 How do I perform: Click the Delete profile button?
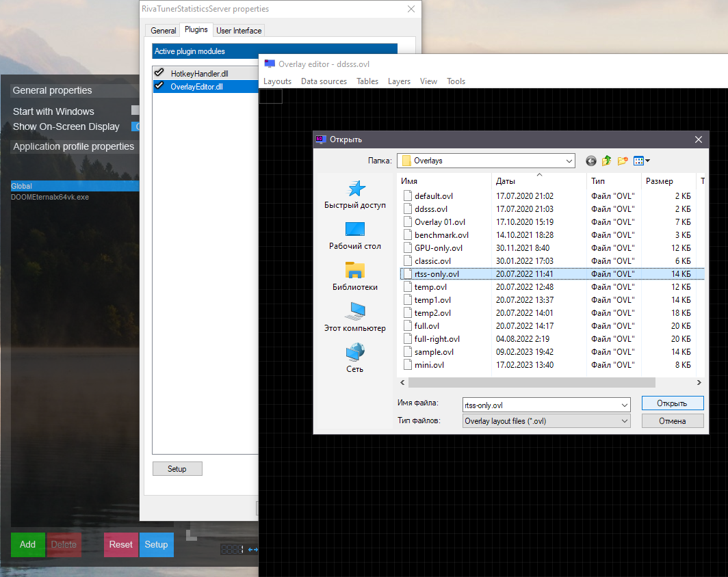(x=64, y=545)
